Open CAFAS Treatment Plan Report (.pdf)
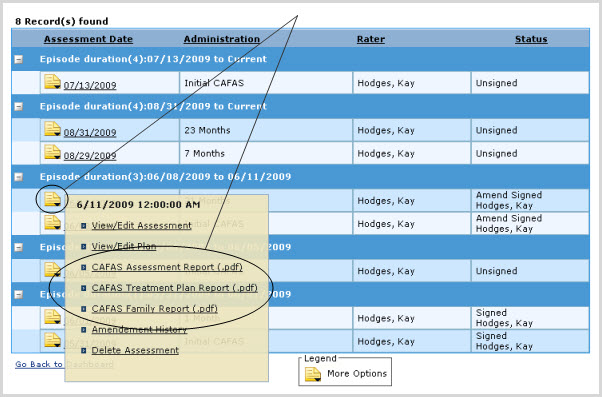The height and width of the screenshot is (397, 602). [x=175, y=288]
